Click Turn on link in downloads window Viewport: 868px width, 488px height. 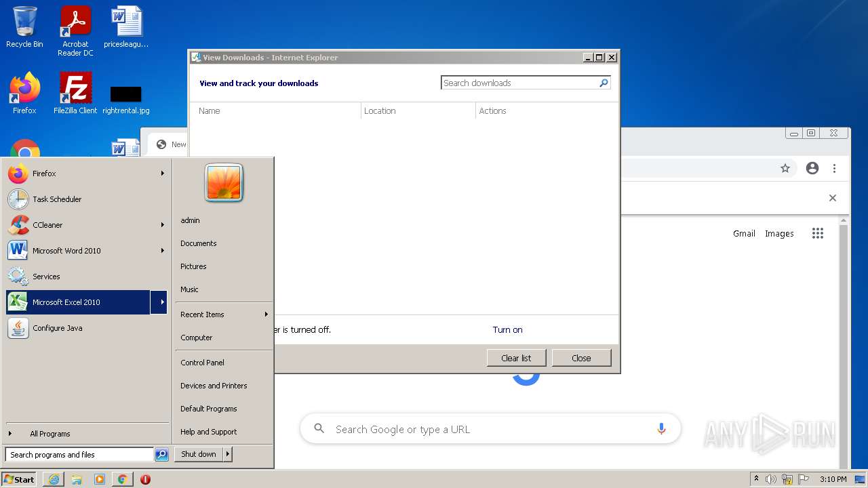(x=507, y=330)
